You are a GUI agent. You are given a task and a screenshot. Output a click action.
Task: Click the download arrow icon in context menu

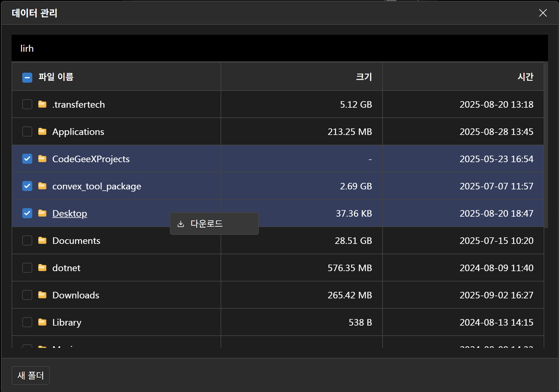181,224
